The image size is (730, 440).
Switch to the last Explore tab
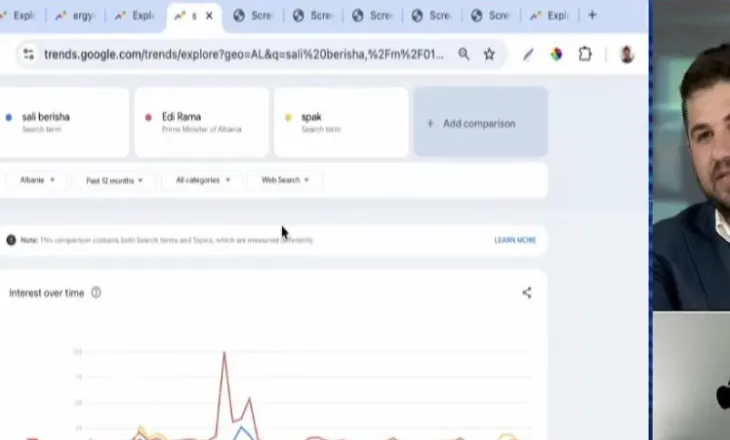(549, 16)
